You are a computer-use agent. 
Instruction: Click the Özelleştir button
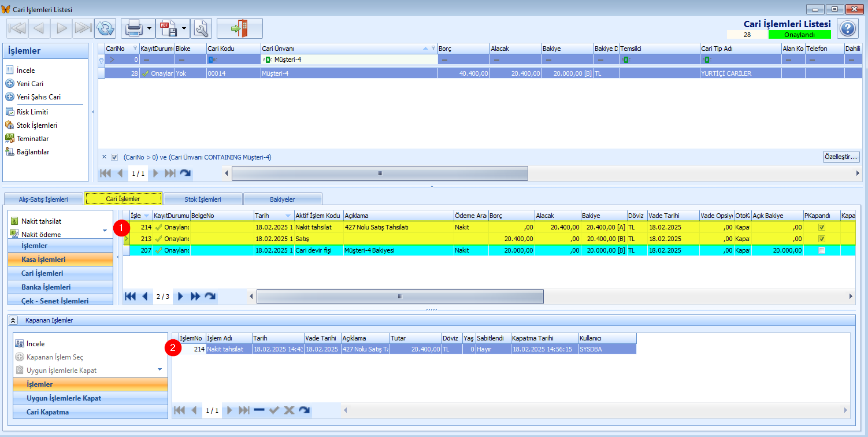point(841,157)
